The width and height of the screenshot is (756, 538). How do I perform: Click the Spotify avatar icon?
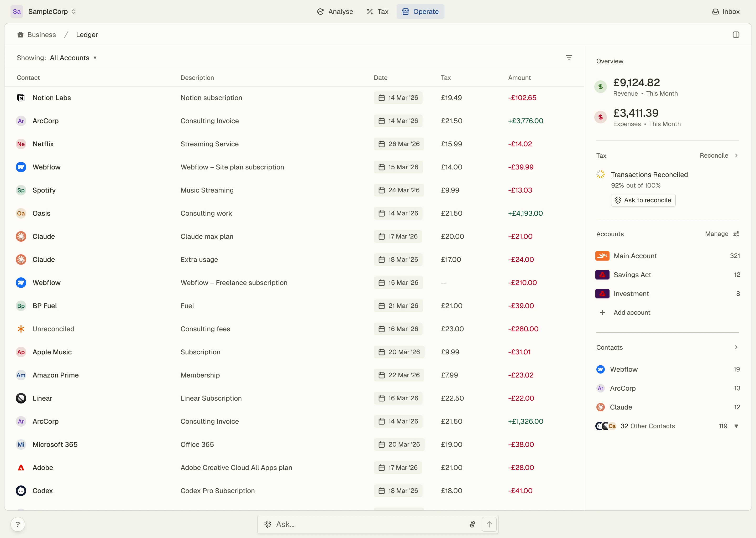(x=21, y=190)
